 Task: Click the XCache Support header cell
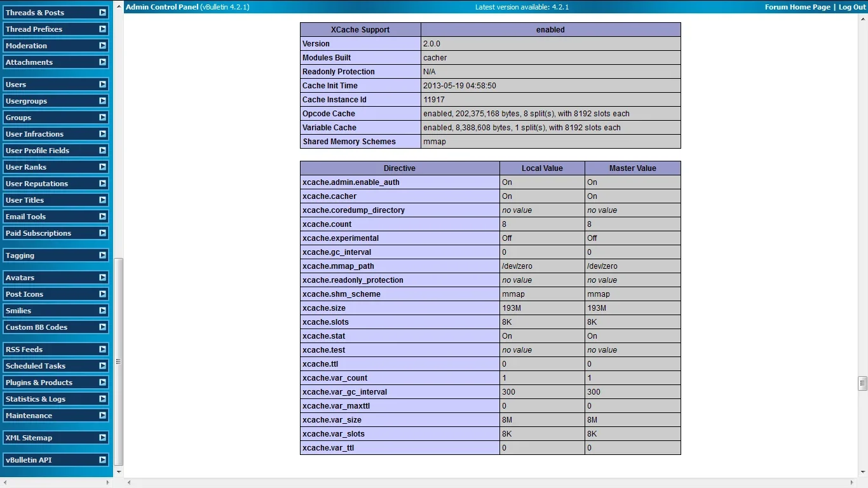point(360,30)
